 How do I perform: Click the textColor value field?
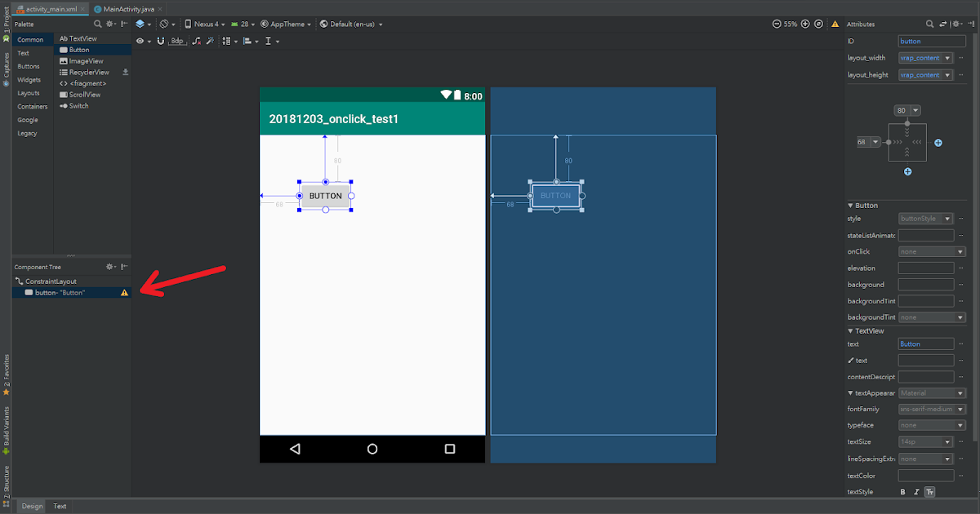[x=925, y=476]
